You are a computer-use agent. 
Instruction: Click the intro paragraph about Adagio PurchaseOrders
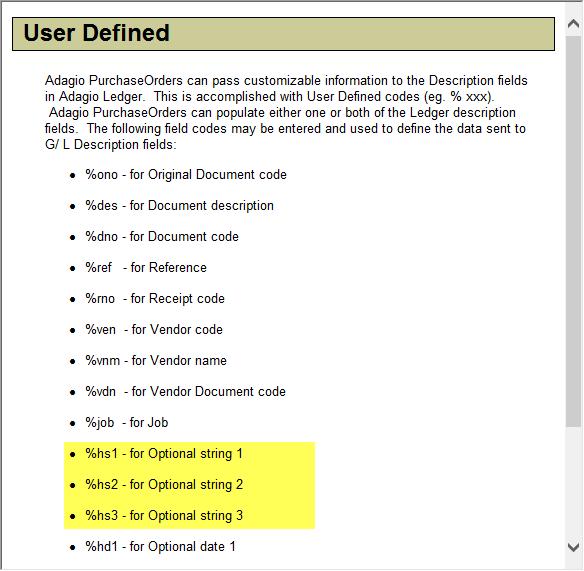(x=286, y=112)
